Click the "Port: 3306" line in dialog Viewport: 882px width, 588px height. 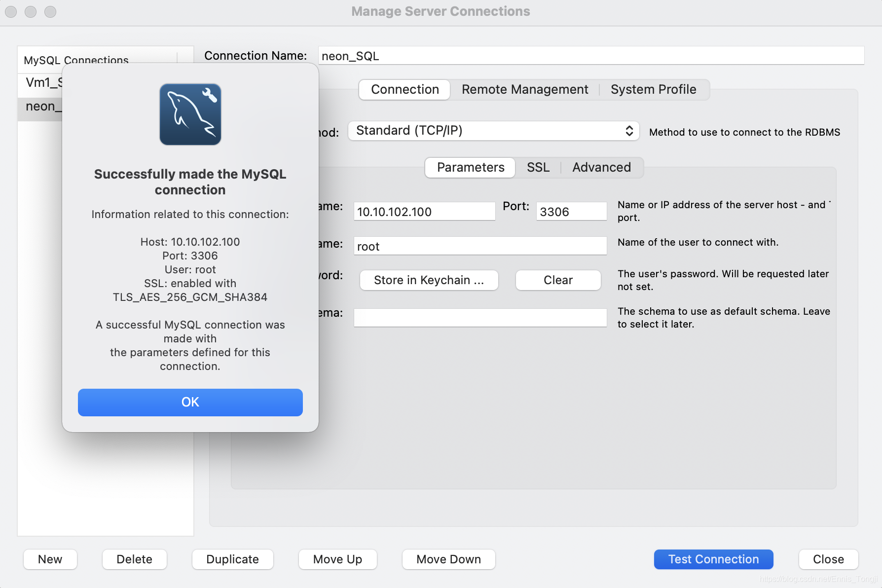click(190, 256)
